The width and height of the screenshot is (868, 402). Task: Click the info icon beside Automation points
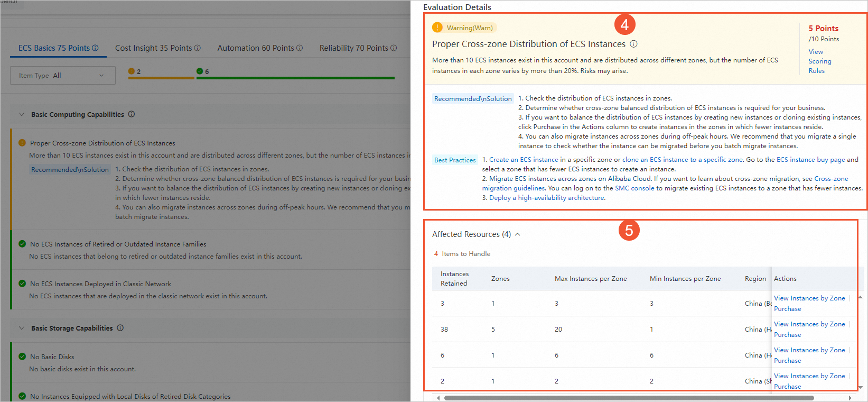point(300,48)
